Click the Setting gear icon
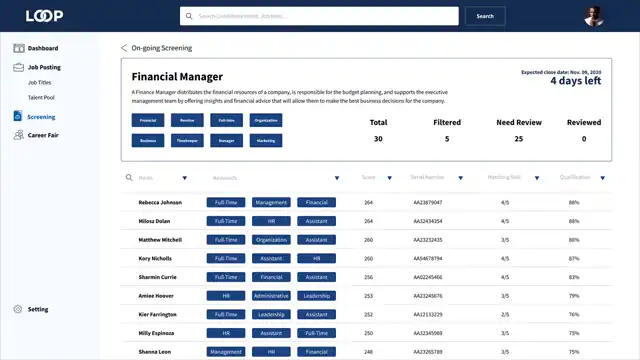 pos(18,309)
